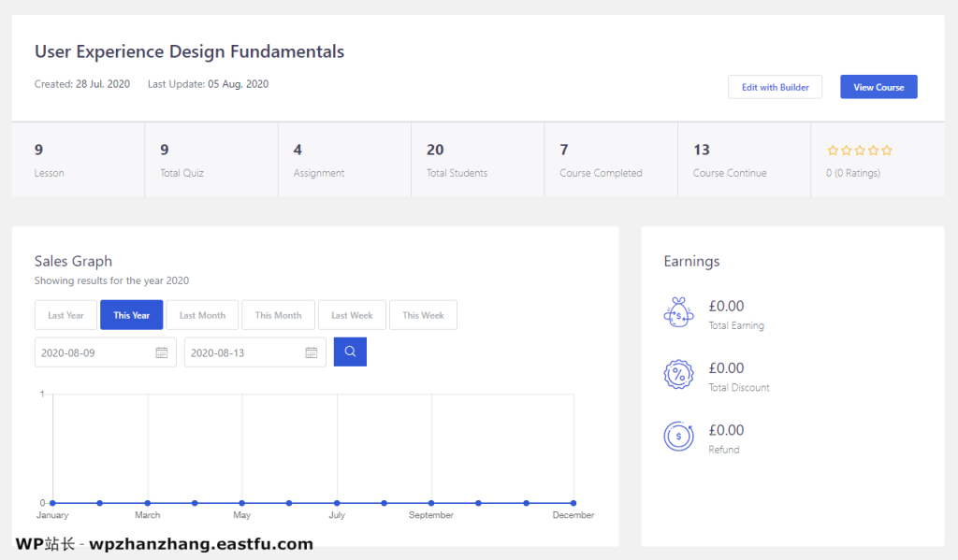This screenshot has width=958, height=560.
Task: Show Last Week sales results
Action: [352, 315]
